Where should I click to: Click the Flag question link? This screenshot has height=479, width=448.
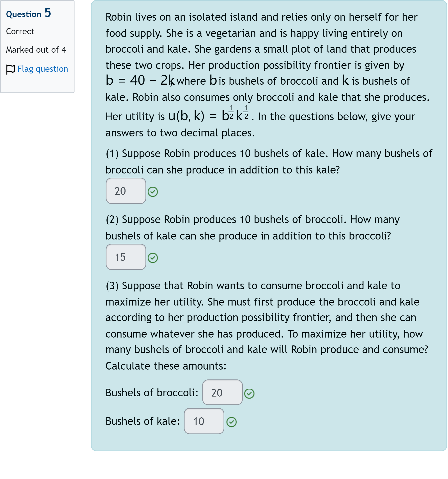43,69
